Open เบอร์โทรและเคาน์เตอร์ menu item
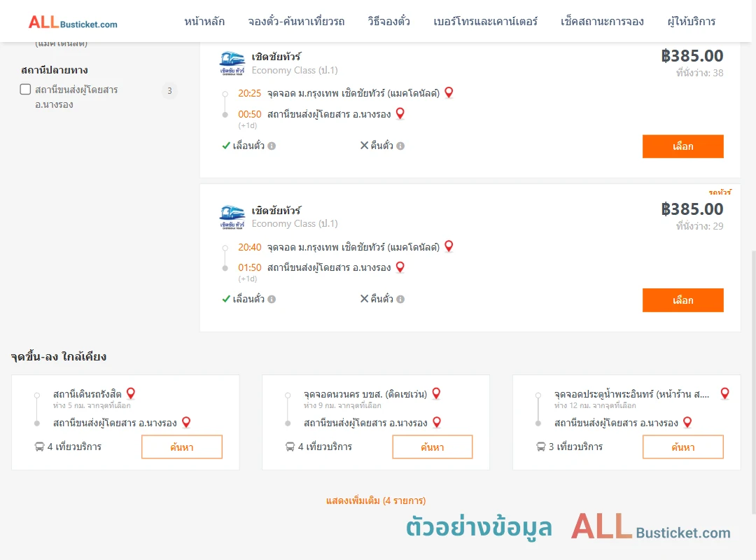The height and width of the screenshot is (560, 756). (x=485, y=22)
